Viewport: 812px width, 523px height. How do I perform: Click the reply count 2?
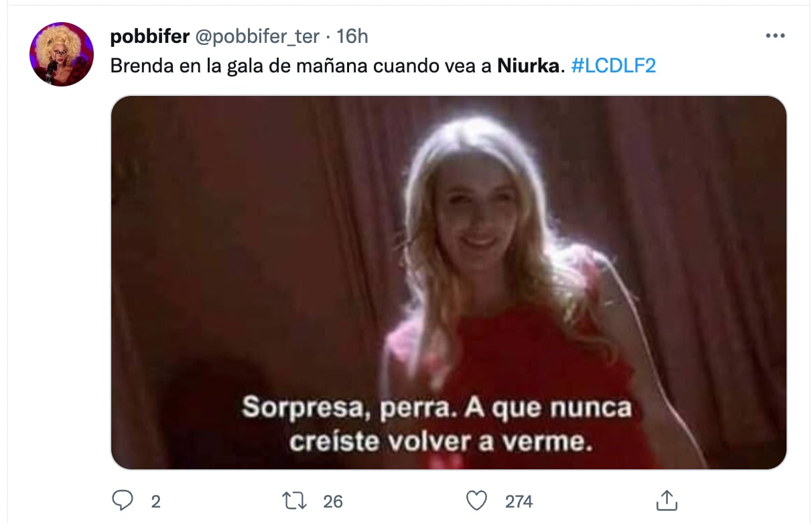coord(155,502)
